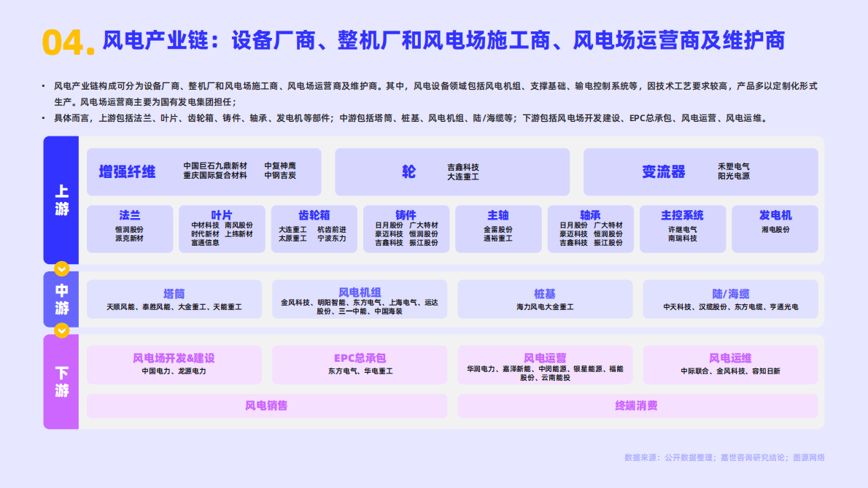Select the 变流器 category label
This screenshot has height=488, width=868.
(x=666, y=171)
